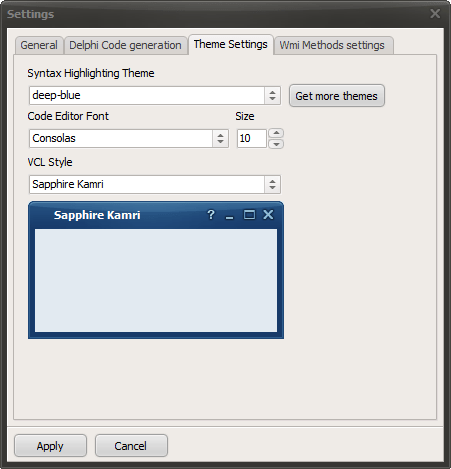Click the Size label
451x469 pixels.
click(245, 116)
